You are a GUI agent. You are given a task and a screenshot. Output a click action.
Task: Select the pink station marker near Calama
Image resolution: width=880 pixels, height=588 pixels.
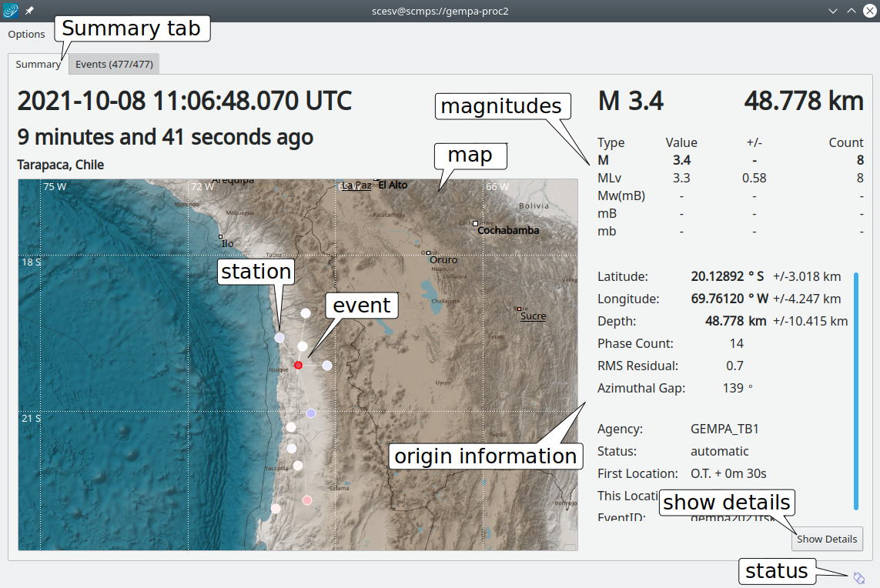point(307,500)
